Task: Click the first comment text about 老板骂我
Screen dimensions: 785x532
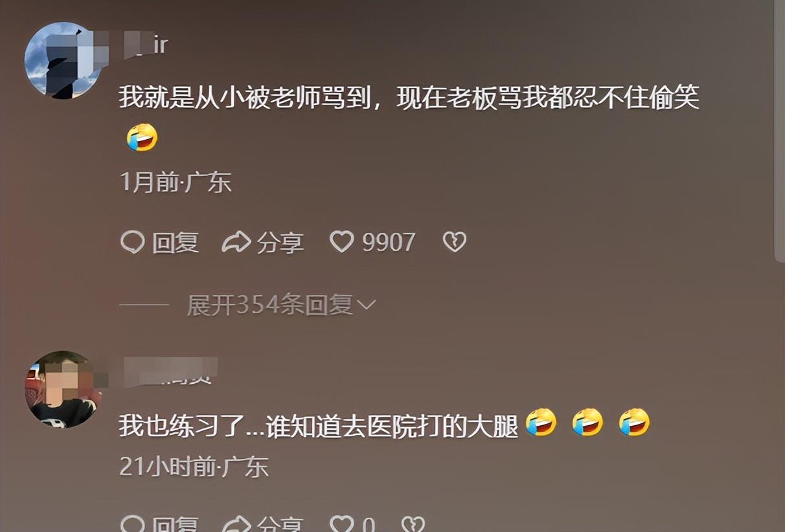Action: [x=409, y=99]
